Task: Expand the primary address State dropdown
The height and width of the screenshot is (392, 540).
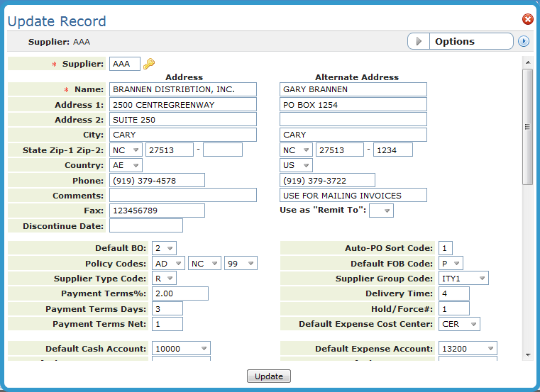Action: (126, 150)
